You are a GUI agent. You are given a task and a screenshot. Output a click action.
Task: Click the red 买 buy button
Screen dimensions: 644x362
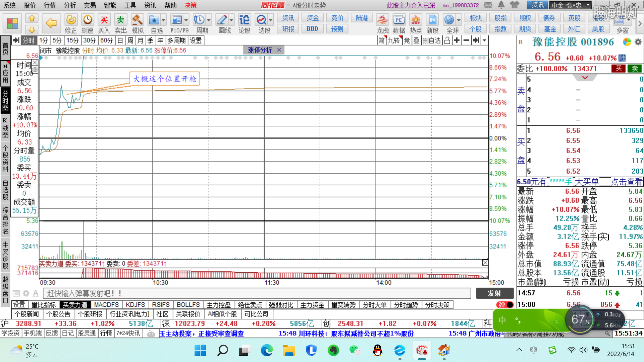click(x=619, y=69)
